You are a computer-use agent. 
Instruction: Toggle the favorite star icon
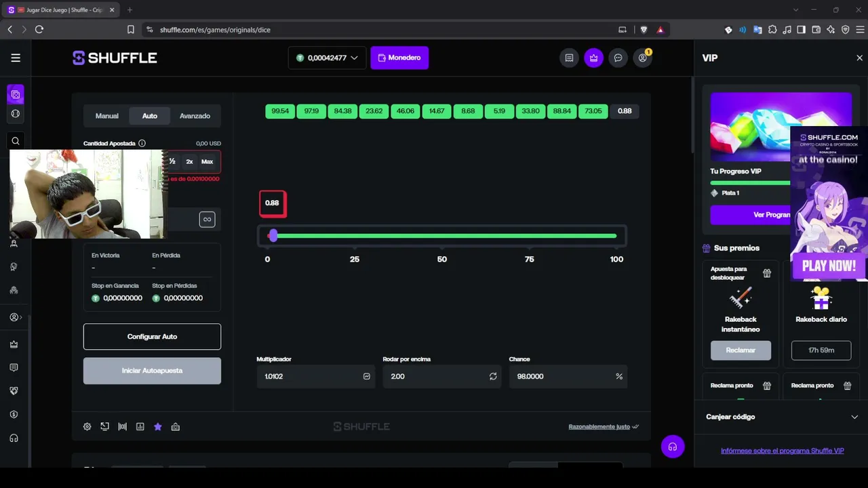pos(158,427)
